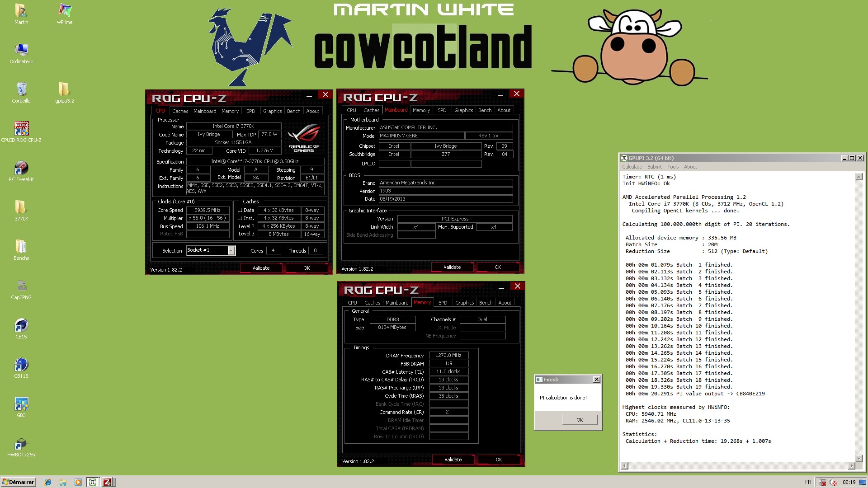This screenshot has height=488, width=868.
Task: Click the muted volume tray icon
Action: click(833, 483)
